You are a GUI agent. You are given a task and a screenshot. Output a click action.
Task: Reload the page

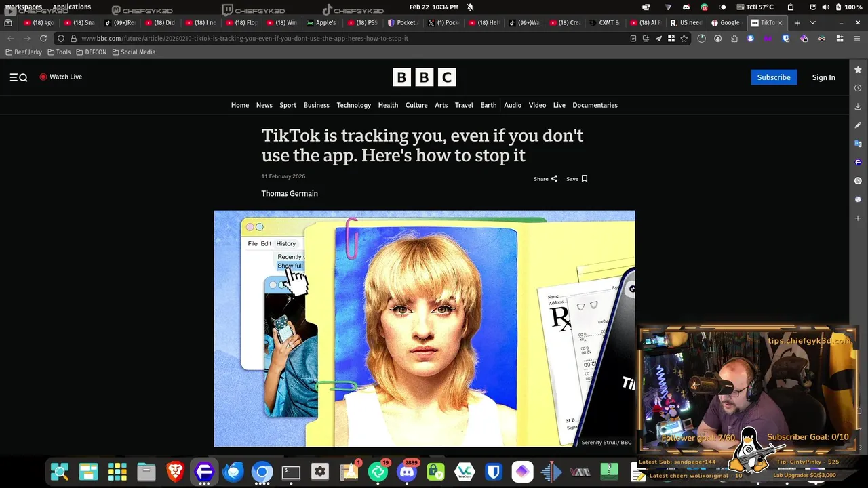coord(43,39)
